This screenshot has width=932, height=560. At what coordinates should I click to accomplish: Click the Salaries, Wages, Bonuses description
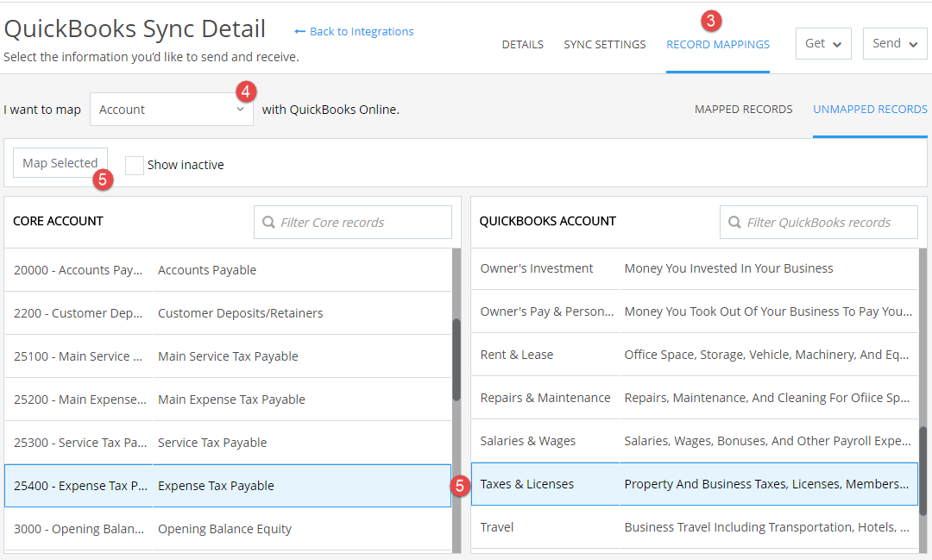pyautogui.click(x=767, y=441)
